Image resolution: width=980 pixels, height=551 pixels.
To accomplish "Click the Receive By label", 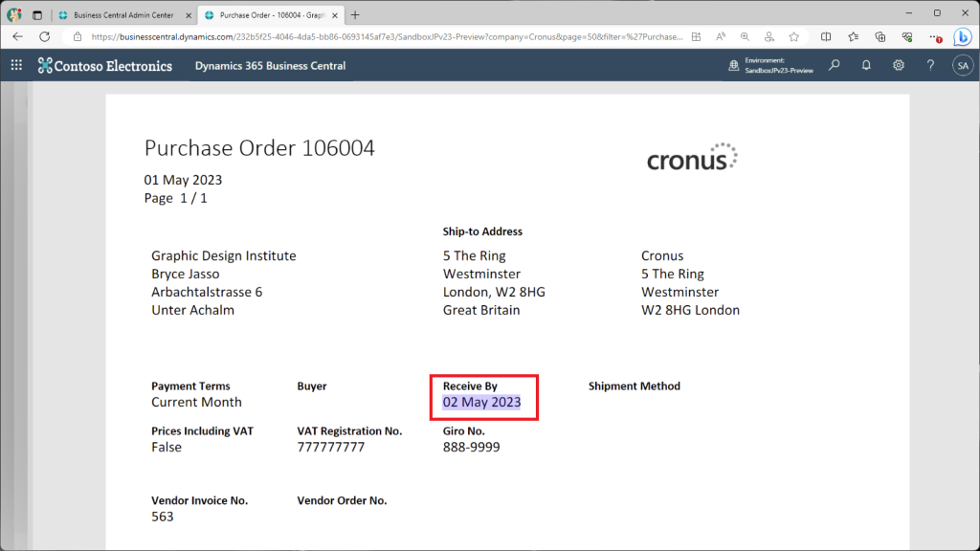I will [470, 386].
